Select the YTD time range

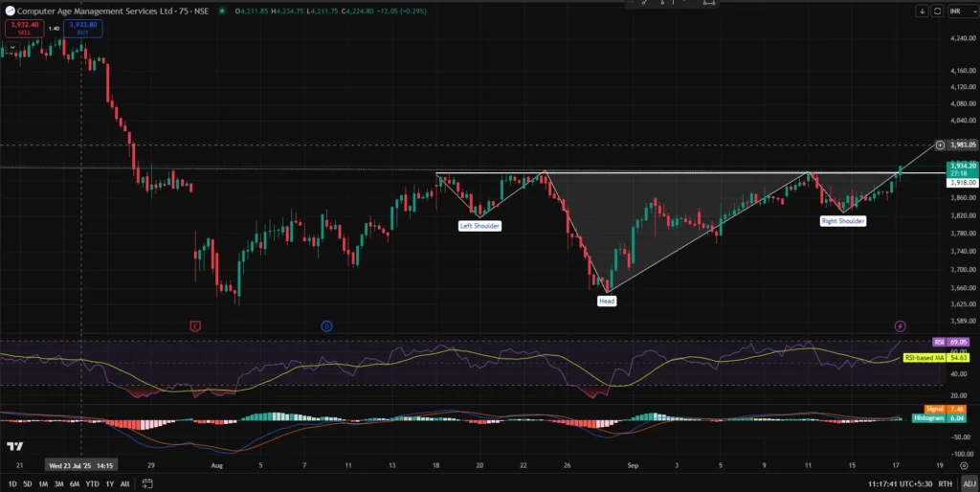point(92,484)
